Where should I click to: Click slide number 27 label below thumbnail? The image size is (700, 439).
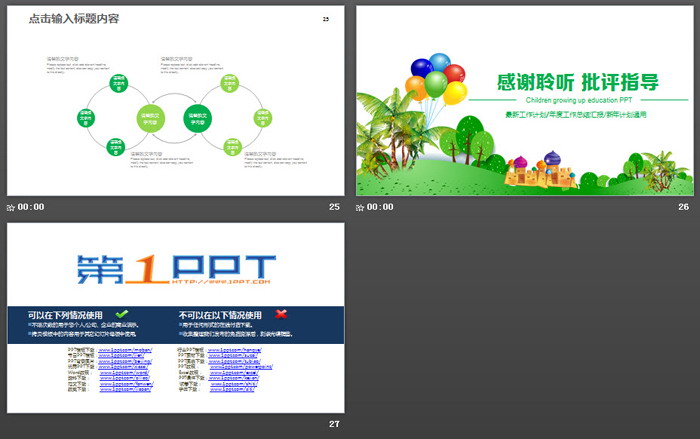334,425
